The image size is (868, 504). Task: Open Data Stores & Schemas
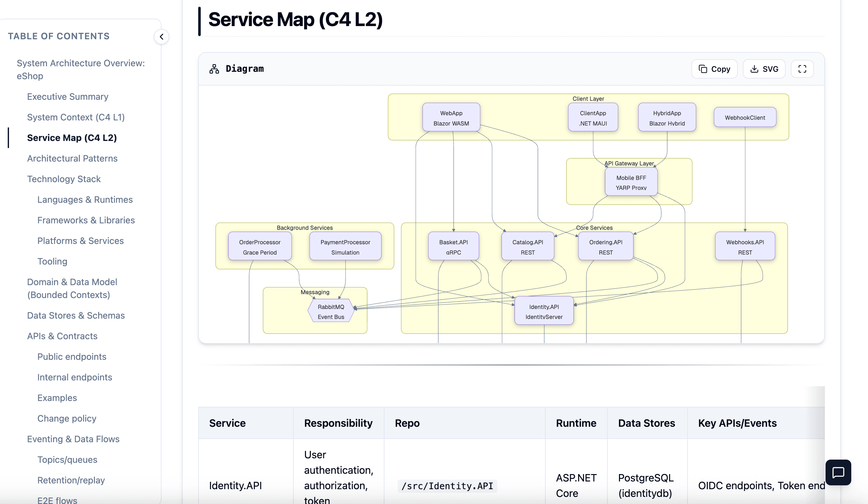[x=76, y=315]
